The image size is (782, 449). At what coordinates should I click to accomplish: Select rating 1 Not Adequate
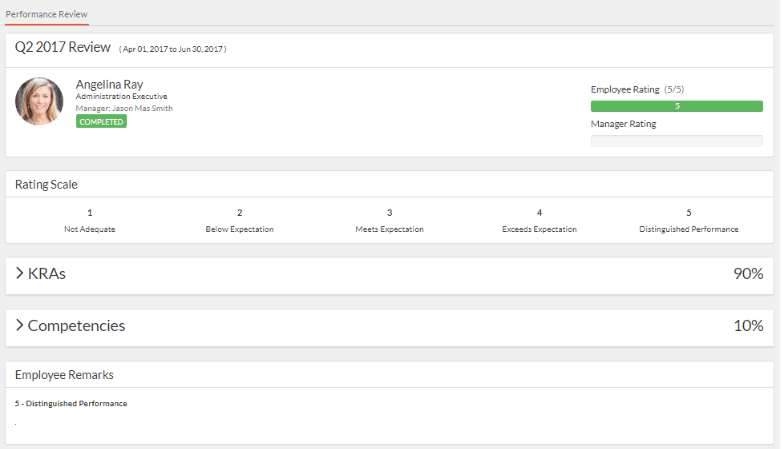click(90, 221)
